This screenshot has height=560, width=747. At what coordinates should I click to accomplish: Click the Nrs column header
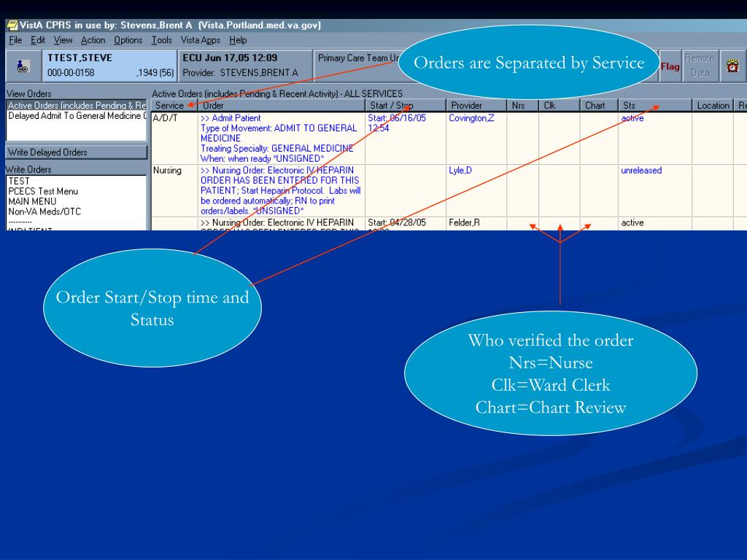pyautogui.click(x=522, y=105)
